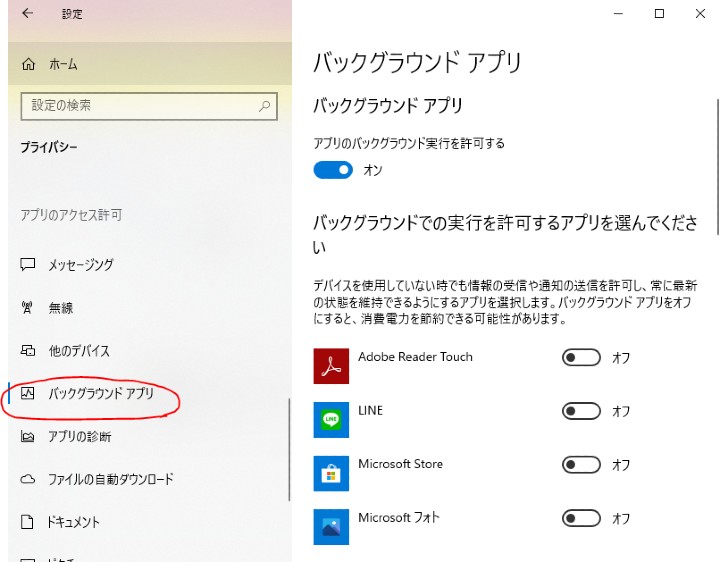The height and width of the screenshot is (562, 720).
Task: Select ファイルの自動ダウンロード in the sidebar
Action: (150, 479)
